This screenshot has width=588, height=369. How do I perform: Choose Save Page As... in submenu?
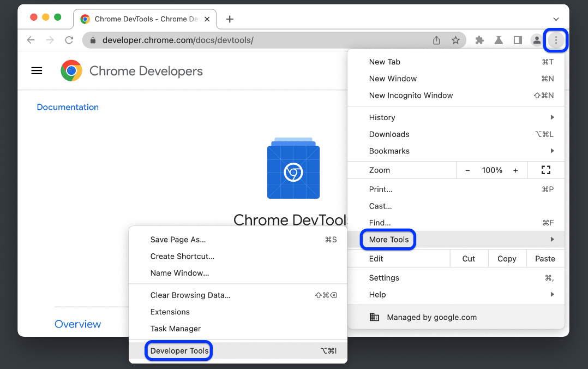click(238, 240)
